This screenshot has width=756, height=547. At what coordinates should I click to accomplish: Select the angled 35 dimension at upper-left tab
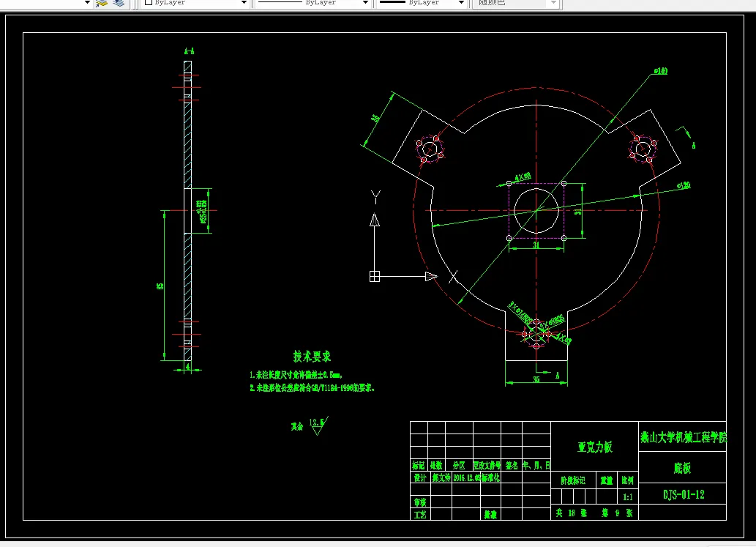coord(375,118)
